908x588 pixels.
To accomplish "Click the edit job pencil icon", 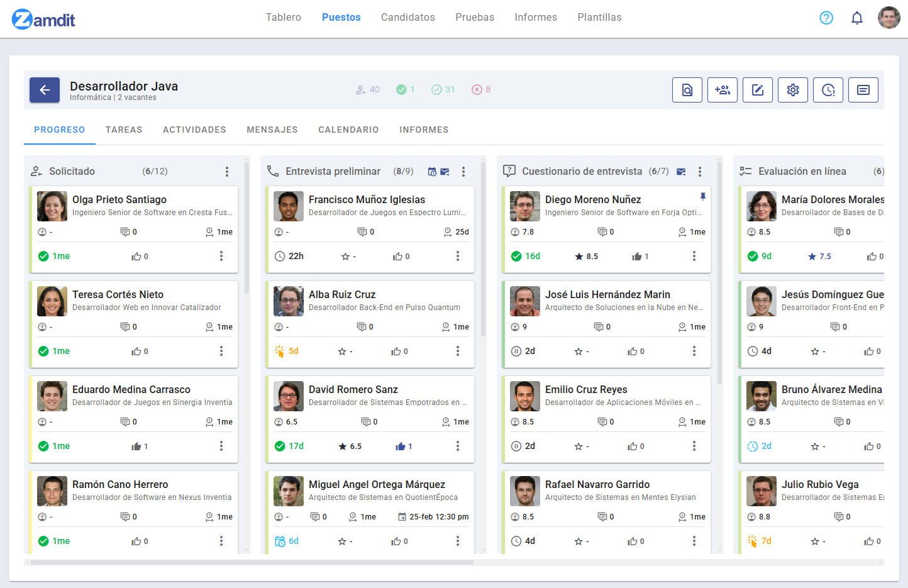I will pyautogui.click(x=758, y=90).
